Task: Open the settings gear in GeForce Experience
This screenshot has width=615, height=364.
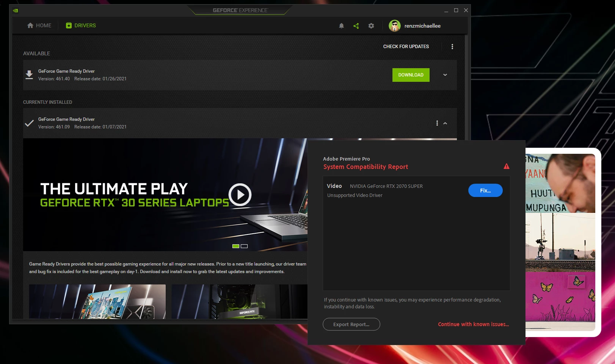Action: pos(371,26)
